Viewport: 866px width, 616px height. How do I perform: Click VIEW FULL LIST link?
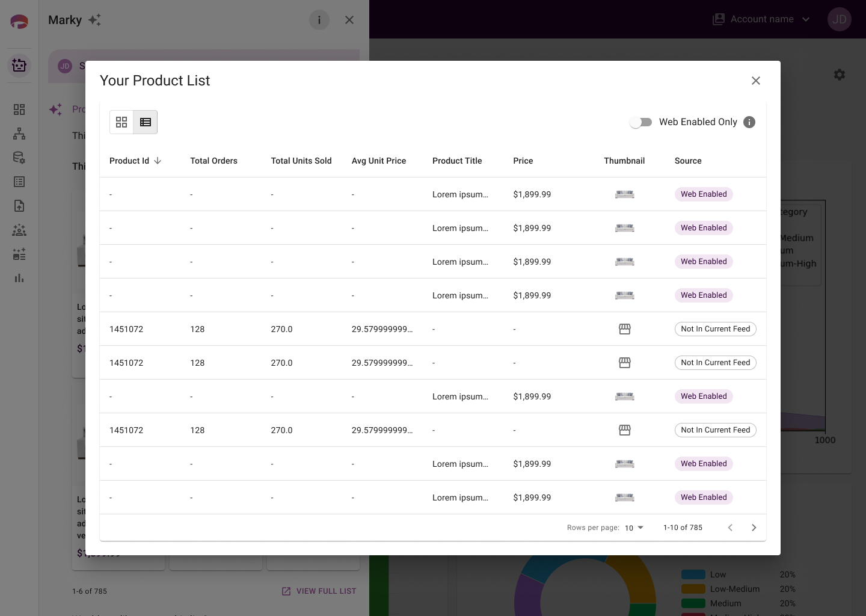coord(319,591)
